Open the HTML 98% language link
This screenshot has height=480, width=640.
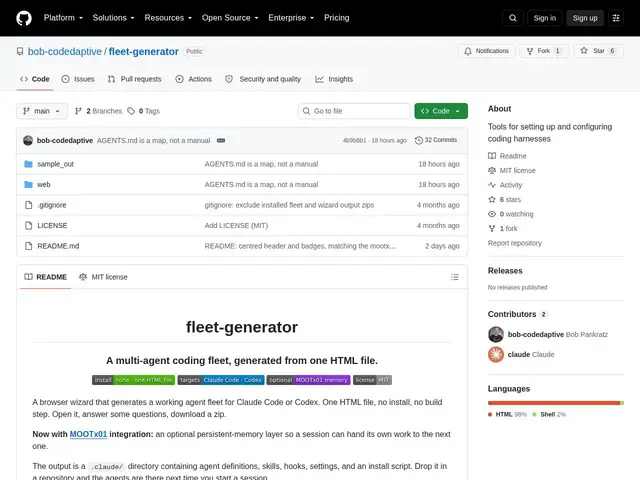click(507, 414)
